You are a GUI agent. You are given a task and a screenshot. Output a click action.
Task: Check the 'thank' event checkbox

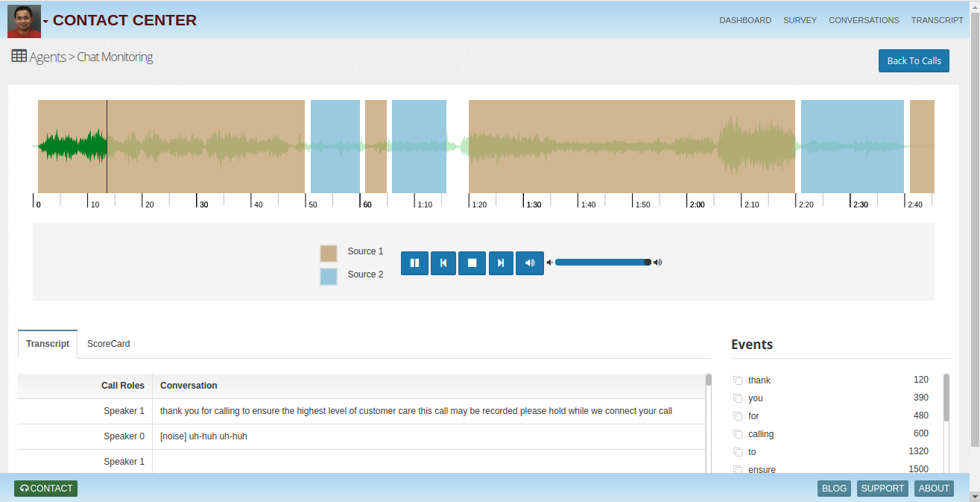tap(738, 380)
